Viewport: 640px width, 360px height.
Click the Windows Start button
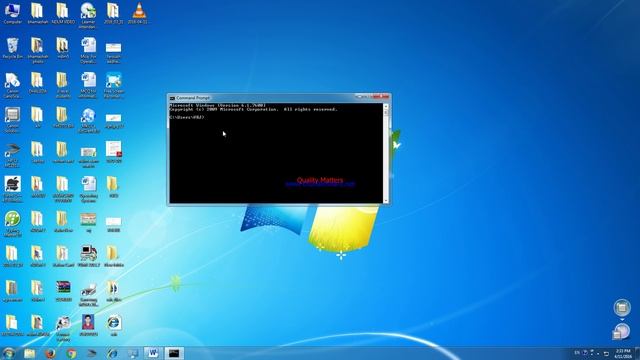pos(9,353)
